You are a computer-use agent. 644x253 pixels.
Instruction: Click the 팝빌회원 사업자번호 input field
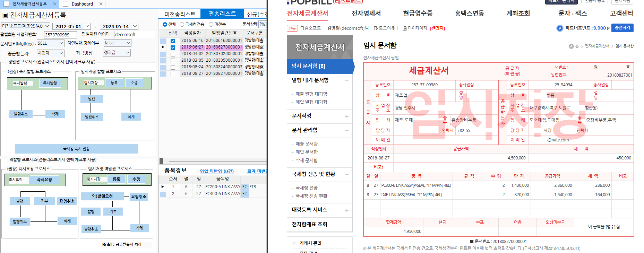(x=61, y=35)
